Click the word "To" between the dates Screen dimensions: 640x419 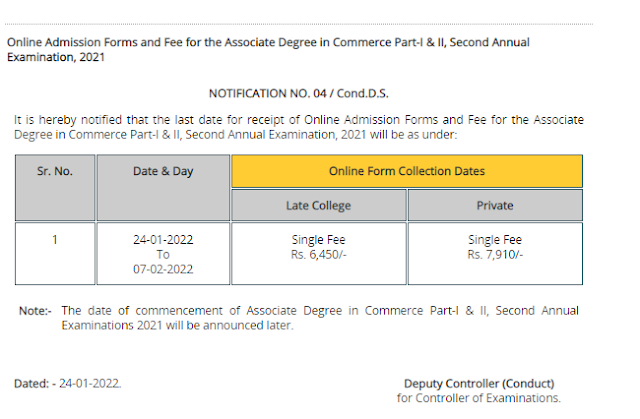click(x=163, y=255)
